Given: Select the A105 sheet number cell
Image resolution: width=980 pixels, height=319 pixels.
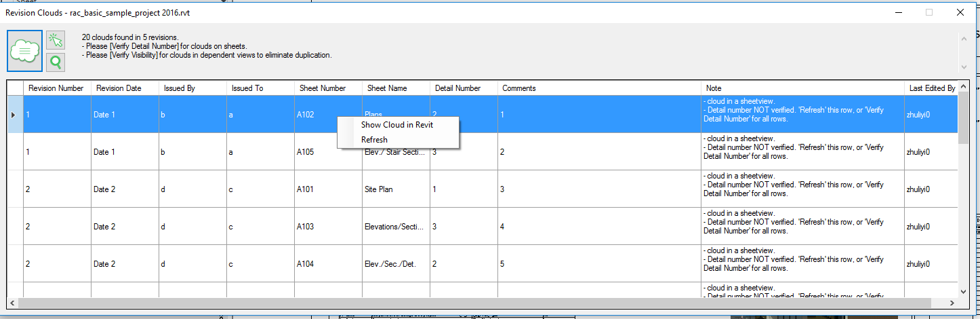Looking at the screenshot, I should coord(328,151).
